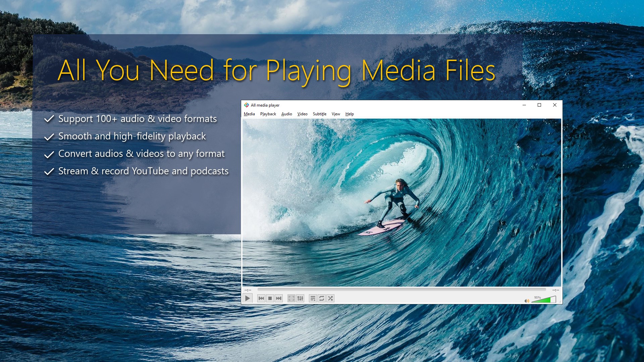
Task: Toggle fullscreen video mode
Action: click(x=291, y=298)
